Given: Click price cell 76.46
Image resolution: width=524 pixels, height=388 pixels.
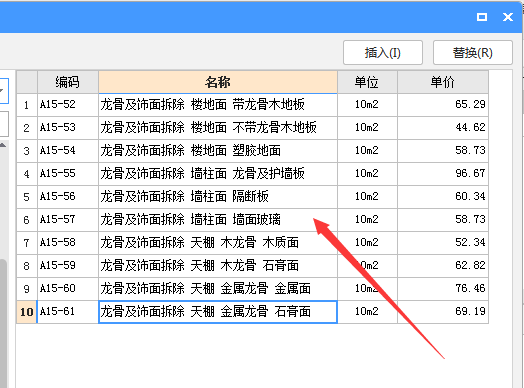Looking at the screenshot, I should pos(443,289).
